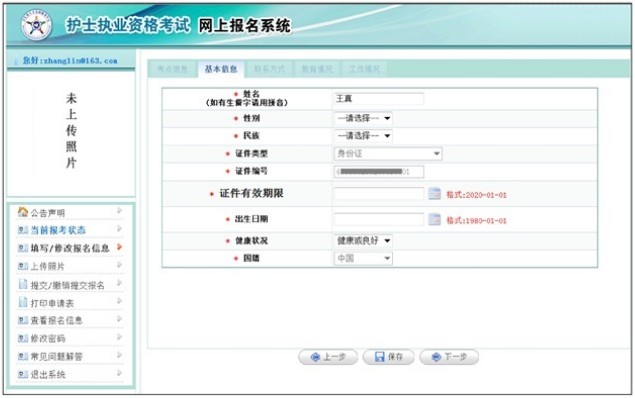Switch to the 工作情况 tab
The image size is (635, 398).
click(364, 69)
